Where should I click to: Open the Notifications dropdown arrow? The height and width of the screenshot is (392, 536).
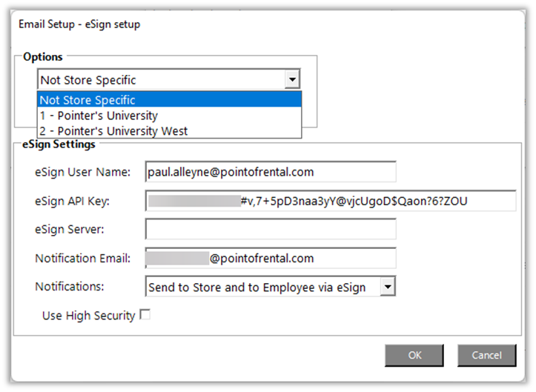coord(388,287)
